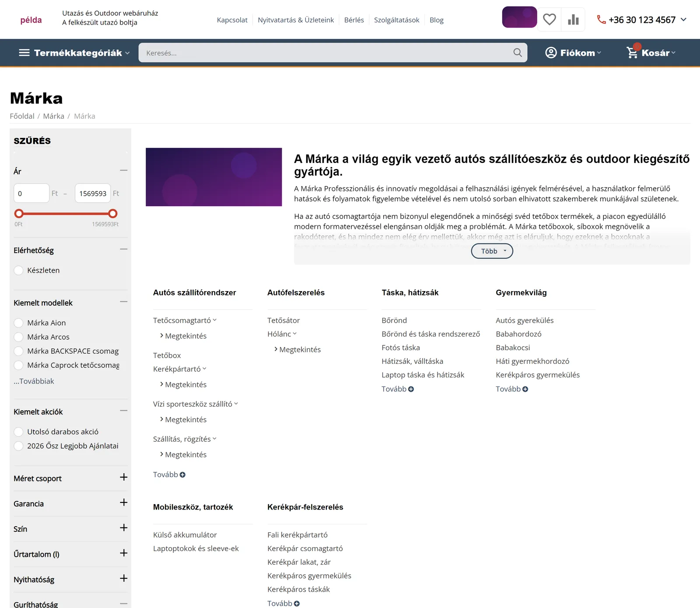Click the plus icon next to Tovább under Autós szállítórendszer
700x608 pixels.
point(182,474)
